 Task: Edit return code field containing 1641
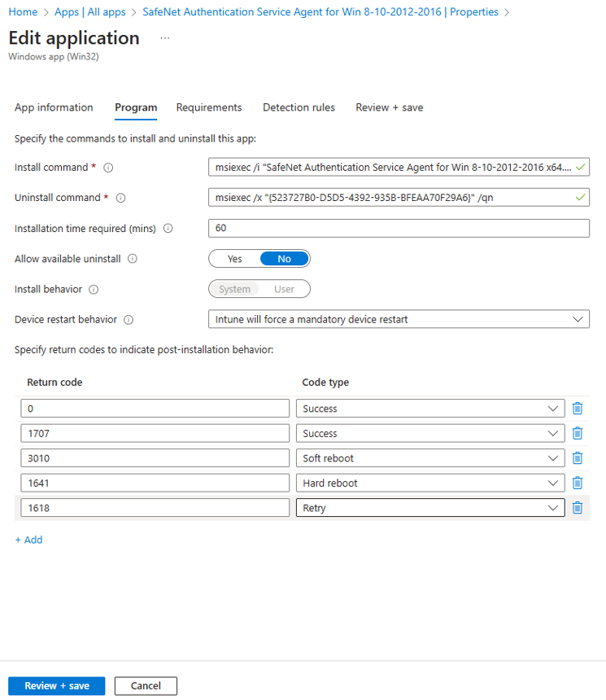click(155, 483)
